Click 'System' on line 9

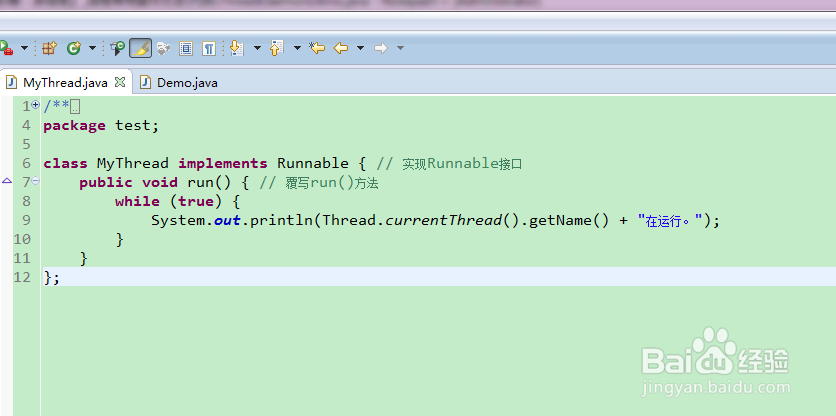tap(178, 220)
